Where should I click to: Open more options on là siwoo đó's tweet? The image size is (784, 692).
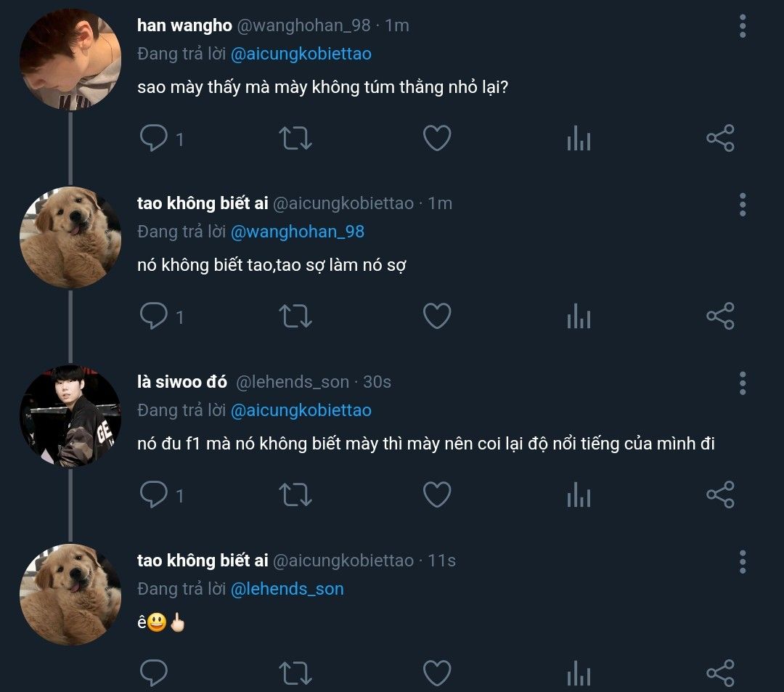click(x=743, y=383)
